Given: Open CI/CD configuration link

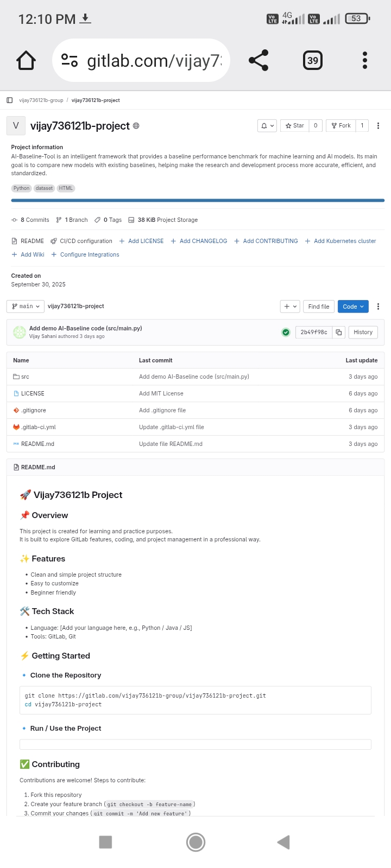Looking at the screenshot, I should 81,241.
